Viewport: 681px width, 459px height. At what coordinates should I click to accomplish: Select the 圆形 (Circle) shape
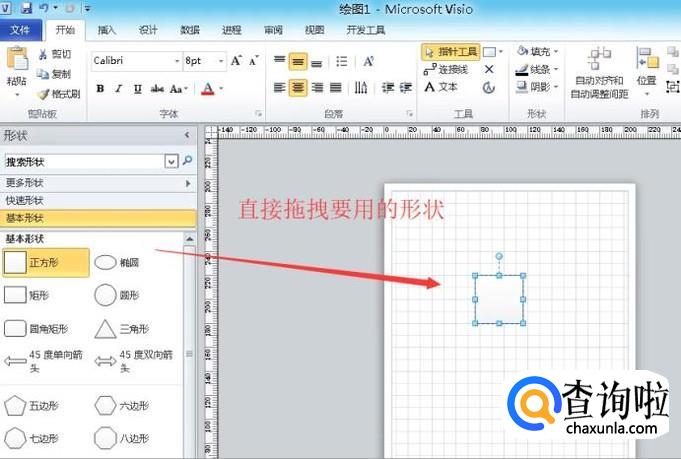[117, 295]
